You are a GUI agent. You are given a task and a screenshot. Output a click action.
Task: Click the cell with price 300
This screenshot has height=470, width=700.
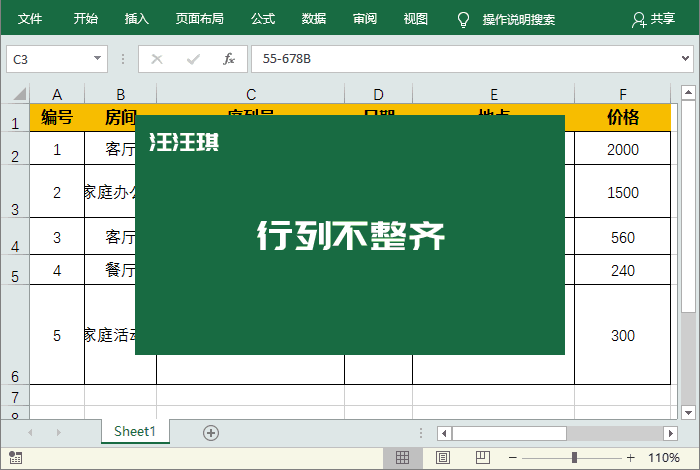623,335
